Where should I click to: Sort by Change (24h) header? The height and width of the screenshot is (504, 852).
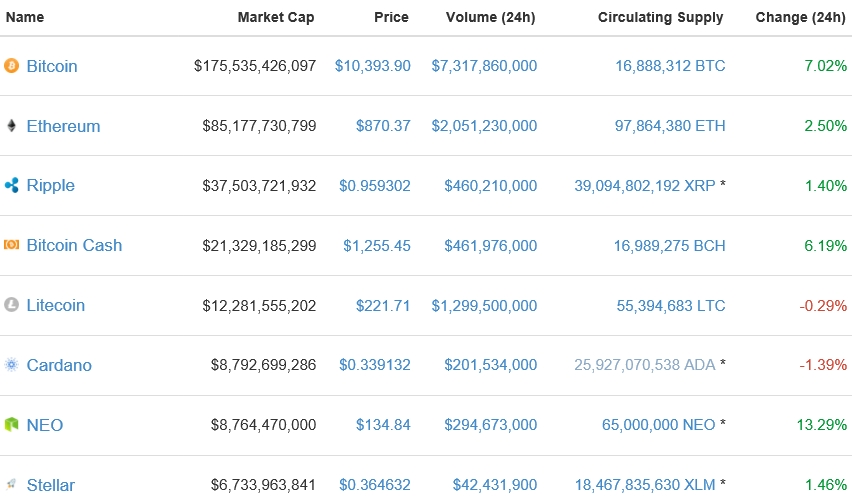(x=801, y=18)
